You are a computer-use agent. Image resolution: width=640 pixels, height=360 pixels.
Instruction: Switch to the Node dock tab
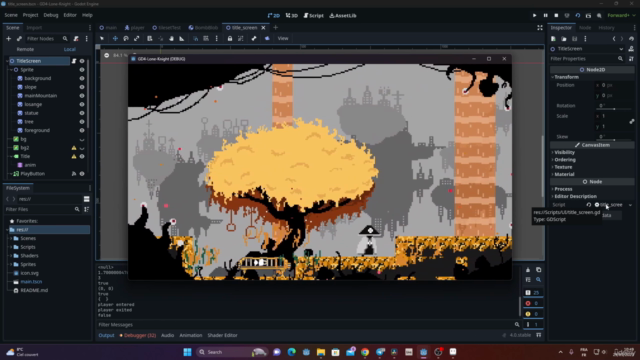pyautogui.click(x=585, y=28)
